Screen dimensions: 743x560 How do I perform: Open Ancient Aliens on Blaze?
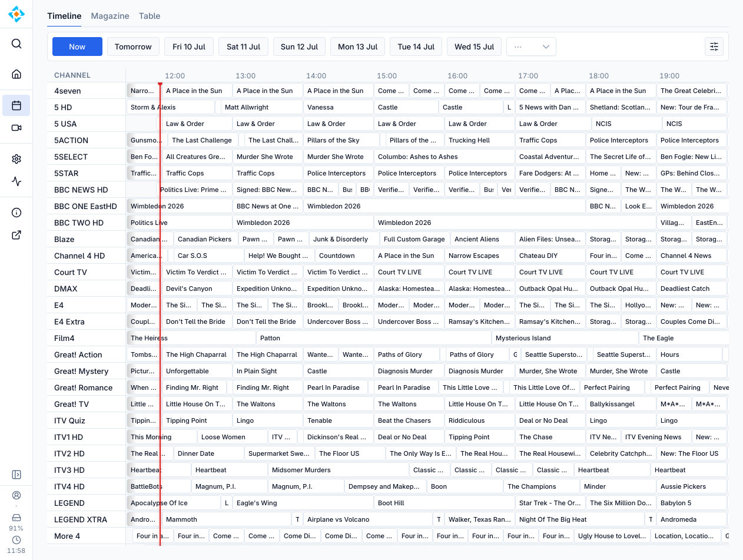tap(483, 239)
